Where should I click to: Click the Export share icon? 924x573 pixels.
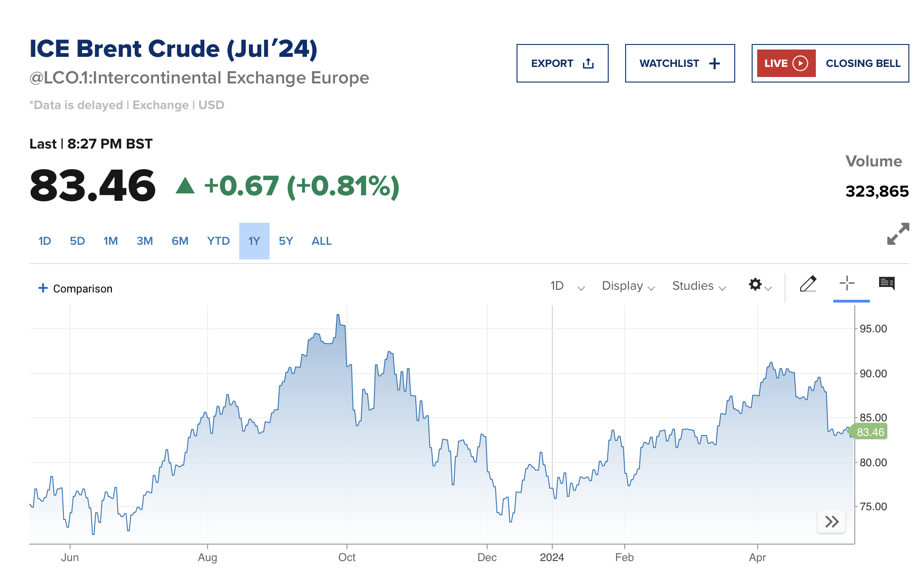(x=588, y=64)
